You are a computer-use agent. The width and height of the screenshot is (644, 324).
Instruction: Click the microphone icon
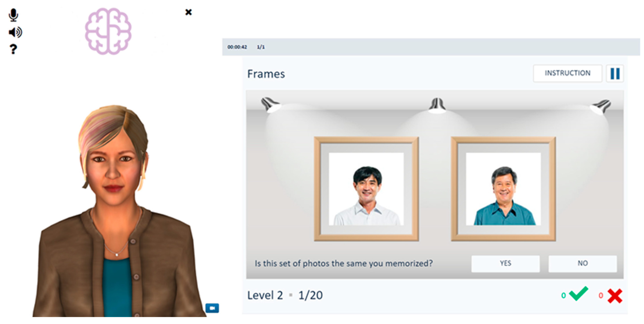click(x=13, y=15)
